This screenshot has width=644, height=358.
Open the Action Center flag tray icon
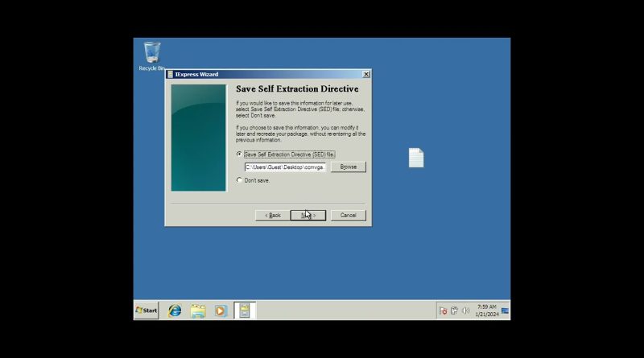click(x=443, y=311)
